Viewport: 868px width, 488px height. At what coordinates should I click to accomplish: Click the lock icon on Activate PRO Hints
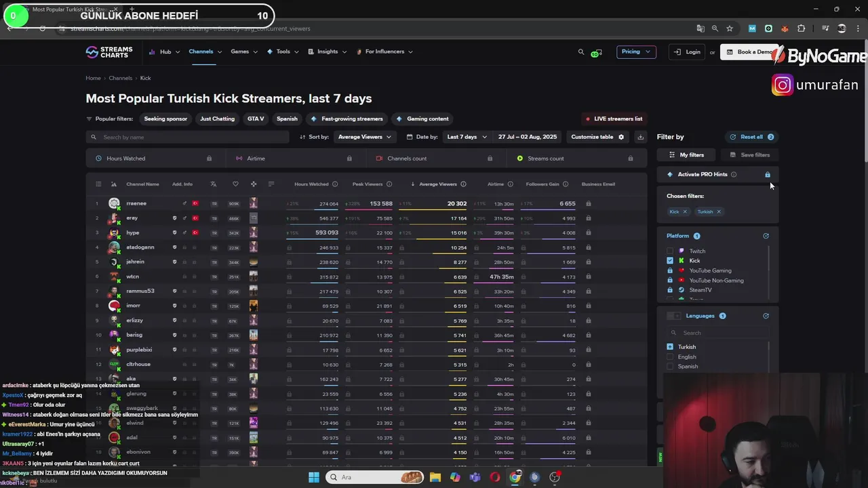pyautogui.click(x=768, y=174)
